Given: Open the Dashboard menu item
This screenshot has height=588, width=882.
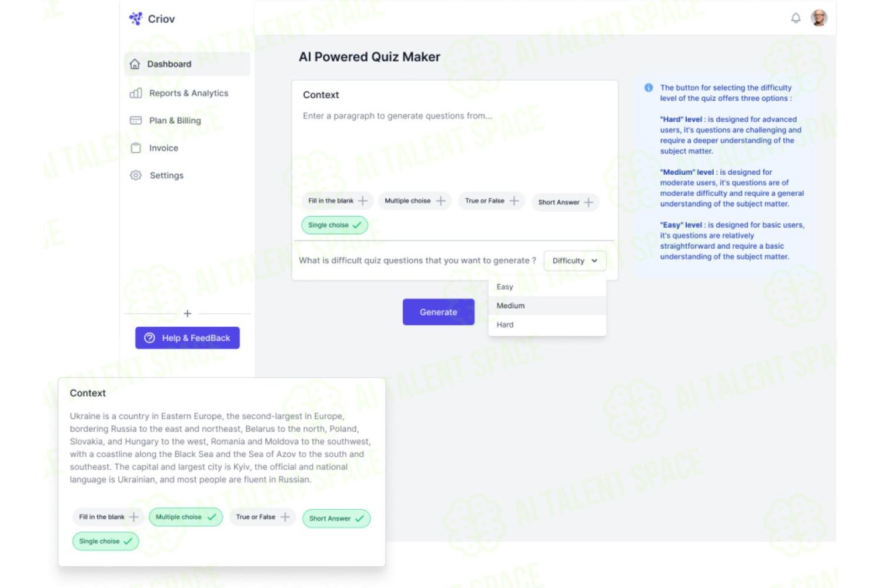Looking at the screenshot, I should click(188, 64).
